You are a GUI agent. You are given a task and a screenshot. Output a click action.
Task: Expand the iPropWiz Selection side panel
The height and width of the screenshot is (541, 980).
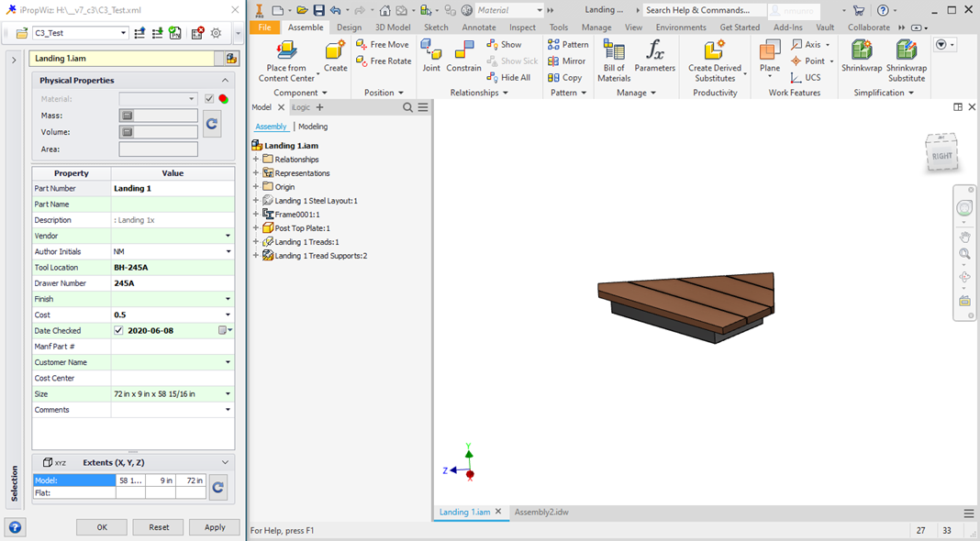(x=14, y=60)
